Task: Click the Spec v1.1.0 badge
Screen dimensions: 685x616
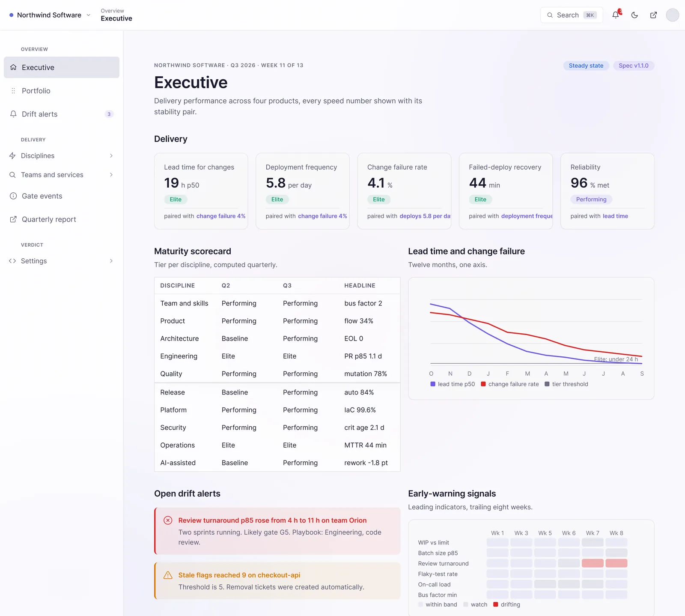Action: pos(634,66)
